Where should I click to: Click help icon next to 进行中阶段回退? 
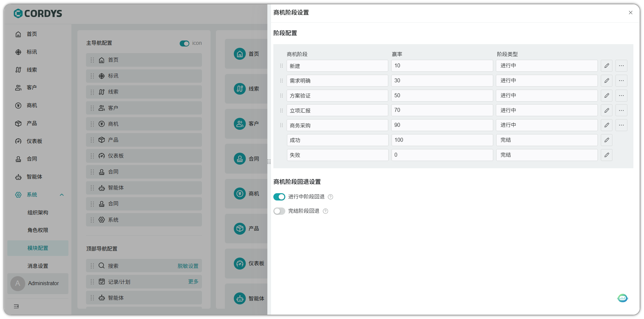pos(330,197)
